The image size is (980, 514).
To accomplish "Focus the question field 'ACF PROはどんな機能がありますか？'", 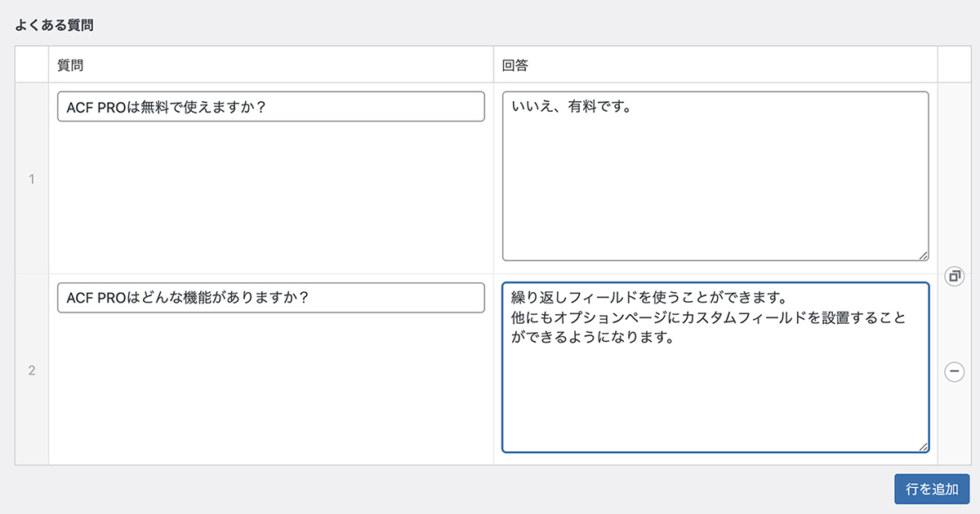I will point(271,297).
